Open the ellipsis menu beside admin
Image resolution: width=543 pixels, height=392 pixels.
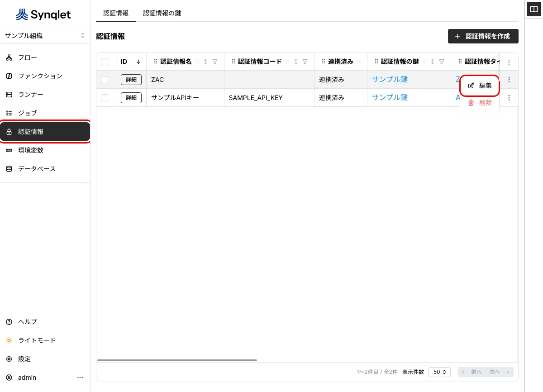[80, 378]
